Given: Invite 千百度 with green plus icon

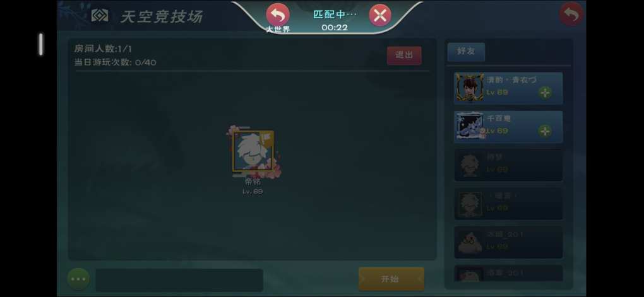Looking at the screenshot, I should [x=545, y=131].
